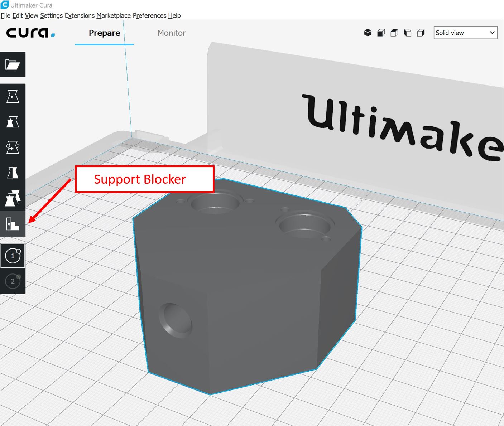Activate the Support Blocker tool
The width and height of the screenshot is (504, 426).
[13, 224]
